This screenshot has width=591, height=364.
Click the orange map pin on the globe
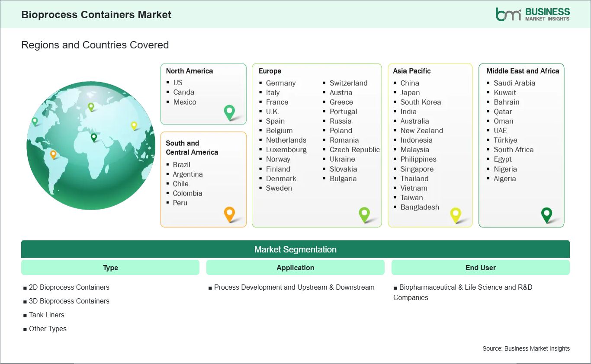(x=53, y=154)
